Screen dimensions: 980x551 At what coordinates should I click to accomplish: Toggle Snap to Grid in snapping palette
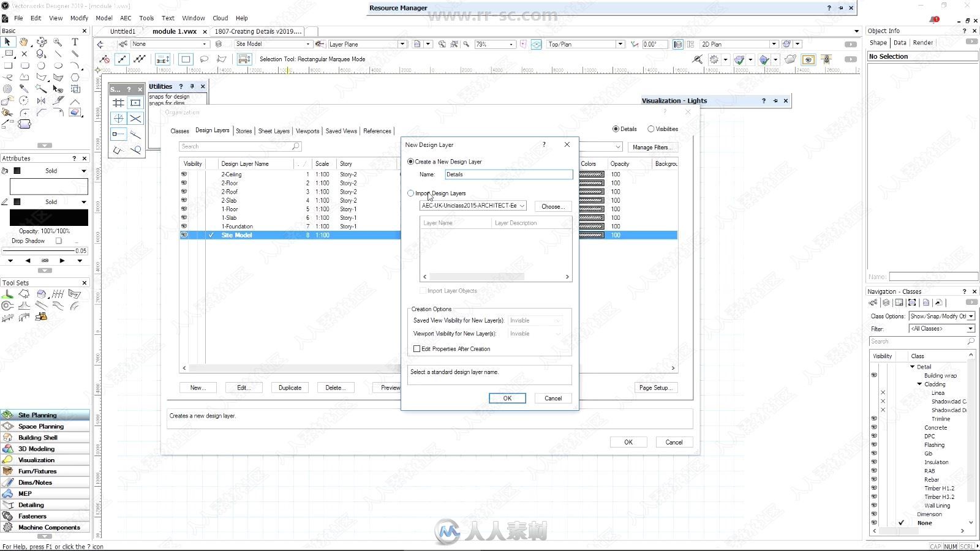(118, 103)
